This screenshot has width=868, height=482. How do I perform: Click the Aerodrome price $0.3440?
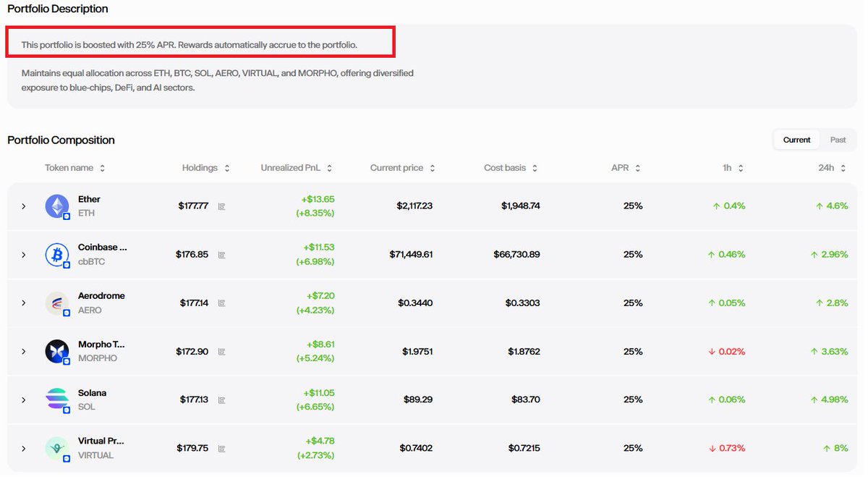point(415,303)
